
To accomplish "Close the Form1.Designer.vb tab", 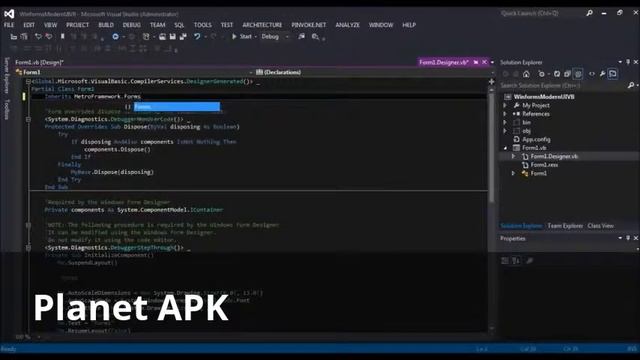I will (x=484, y=62).
